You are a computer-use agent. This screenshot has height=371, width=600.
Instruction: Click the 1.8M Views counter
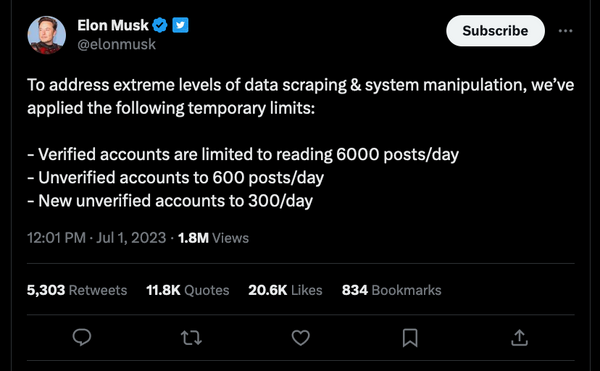[x=213, y=238]
